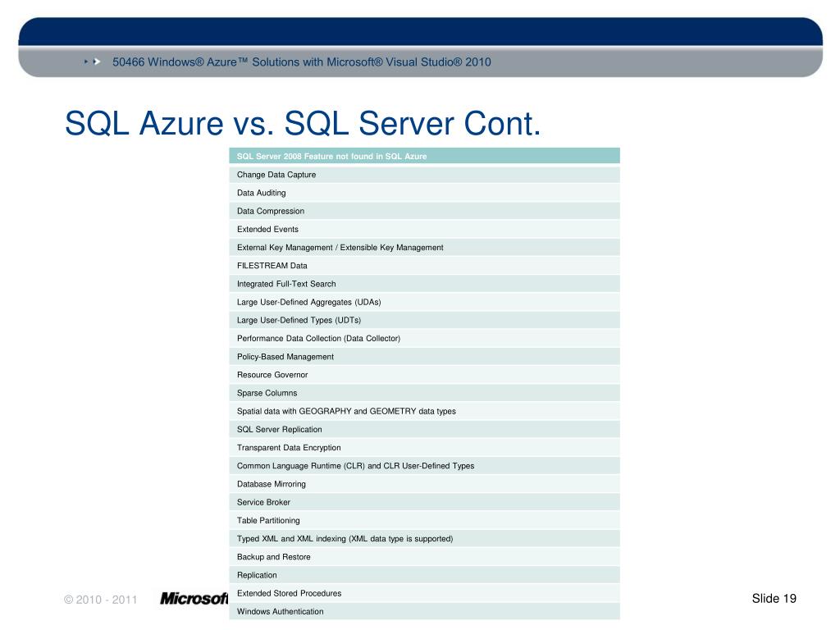Click the 'Sparse Columns' row
Image resolution: width=840 pixels, height=630 pixels.
(x=424, y=393)
